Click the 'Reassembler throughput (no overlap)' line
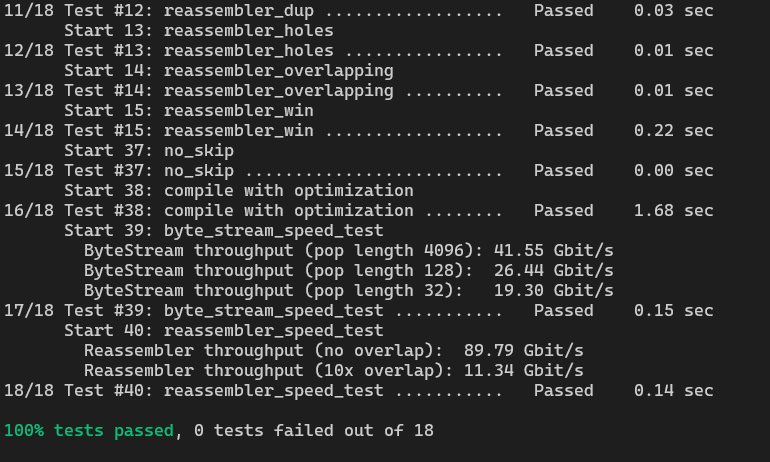Screen dimensions: 770x462 333,351
